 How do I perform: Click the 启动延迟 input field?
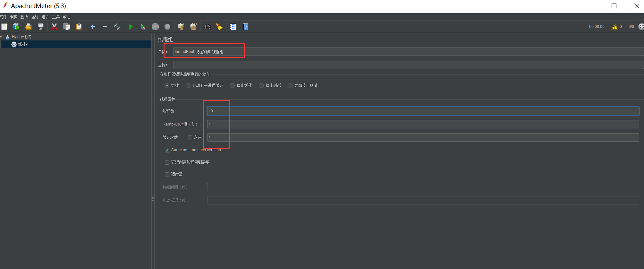(x=423, y=200)
